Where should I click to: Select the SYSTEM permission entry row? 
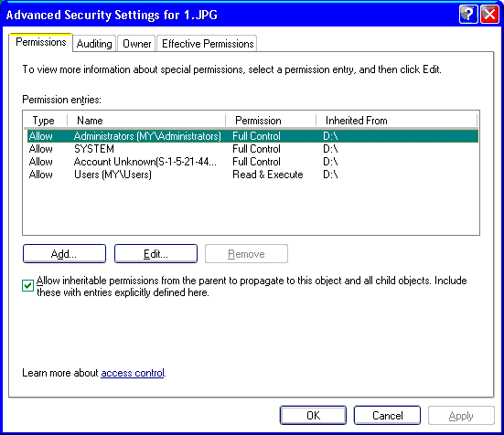[252, 149]
